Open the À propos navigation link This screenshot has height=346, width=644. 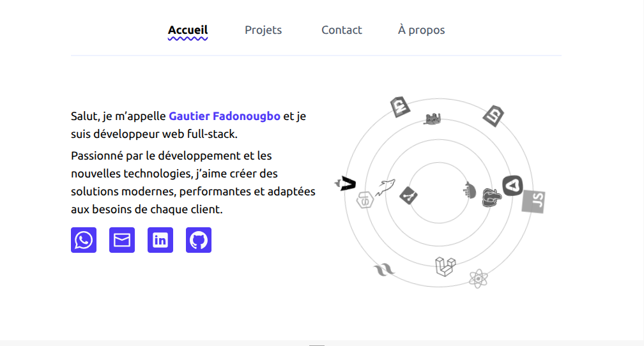click(x=422, y=30)
